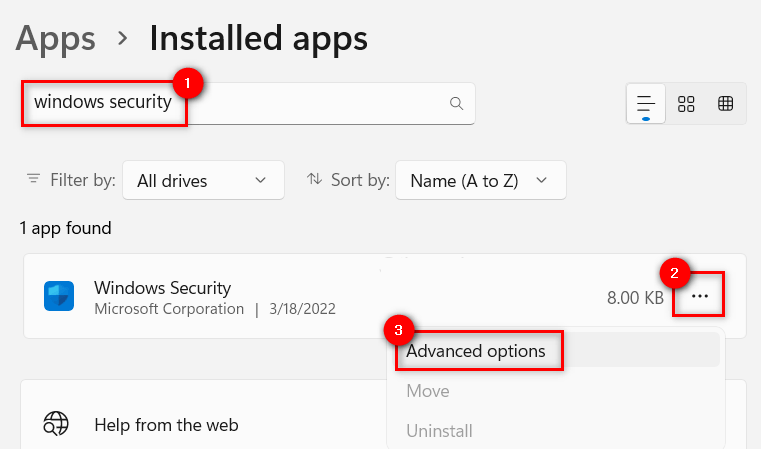The height and width of the screenshot is (449, 761).
Task: Click the Installed apps breadcrumb title
Action: click(258, 38)
